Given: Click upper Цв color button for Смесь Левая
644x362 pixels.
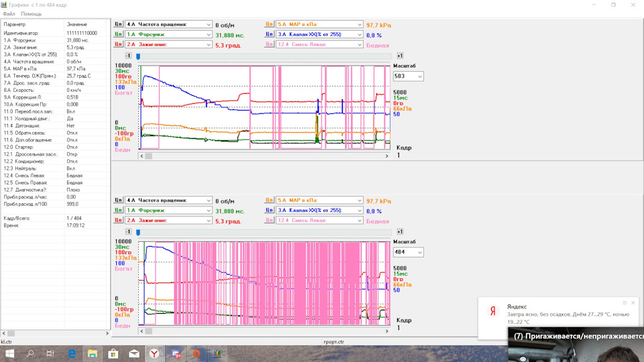Looking at the screenshot, I should coord(269,44).
